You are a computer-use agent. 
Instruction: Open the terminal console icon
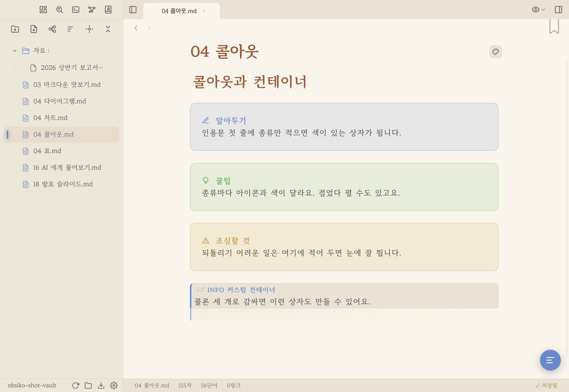[x=76, y=9]
